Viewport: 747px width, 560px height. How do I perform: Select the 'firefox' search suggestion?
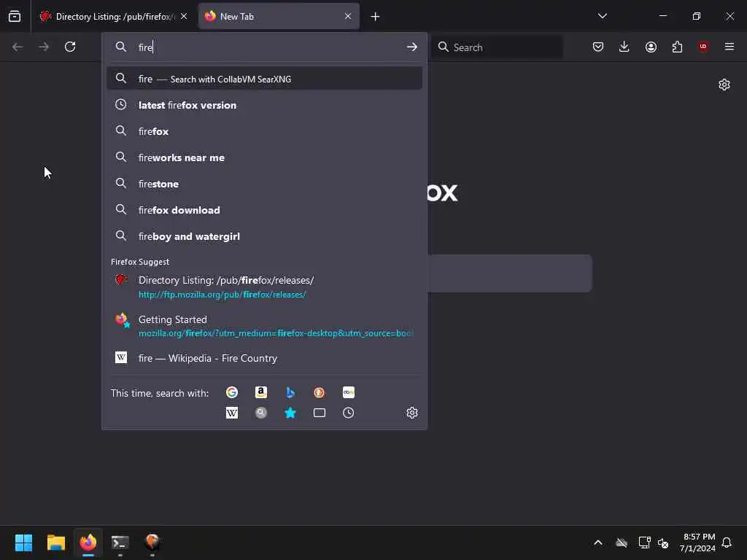(264, 131)
